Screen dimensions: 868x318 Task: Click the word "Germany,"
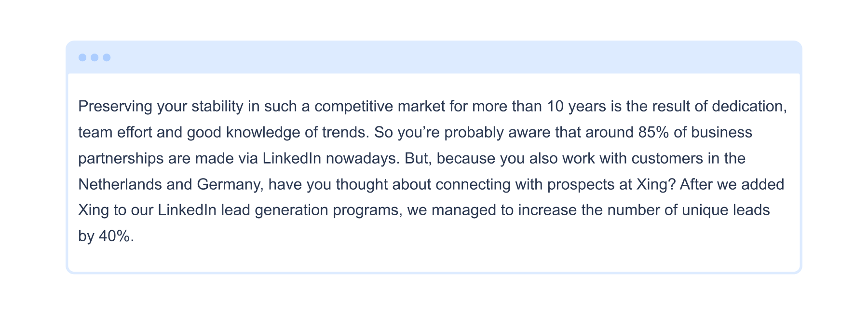click(x=230, y=184)
